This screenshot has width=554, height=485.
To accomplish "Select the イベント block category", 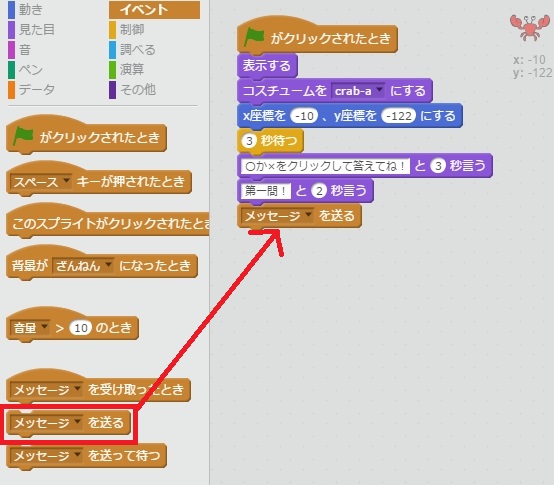I will tap(154, 10).
